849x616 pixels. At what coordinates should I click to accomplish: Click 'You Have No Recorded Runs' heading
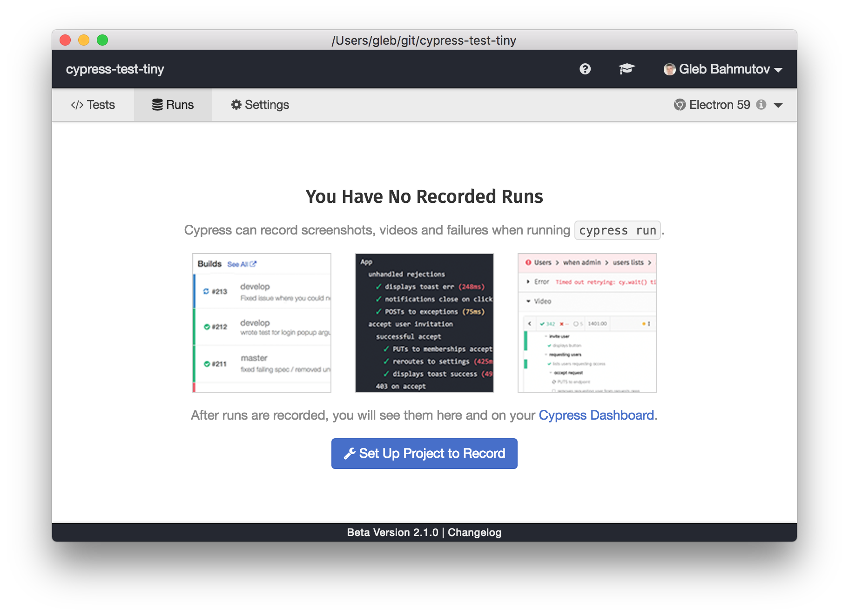point(424,196)
